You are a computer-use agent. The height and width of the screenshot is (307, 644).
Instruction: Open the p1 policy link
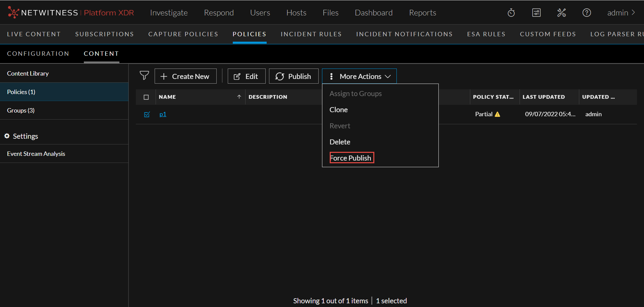pyautogui.click(x=163, y=114)
